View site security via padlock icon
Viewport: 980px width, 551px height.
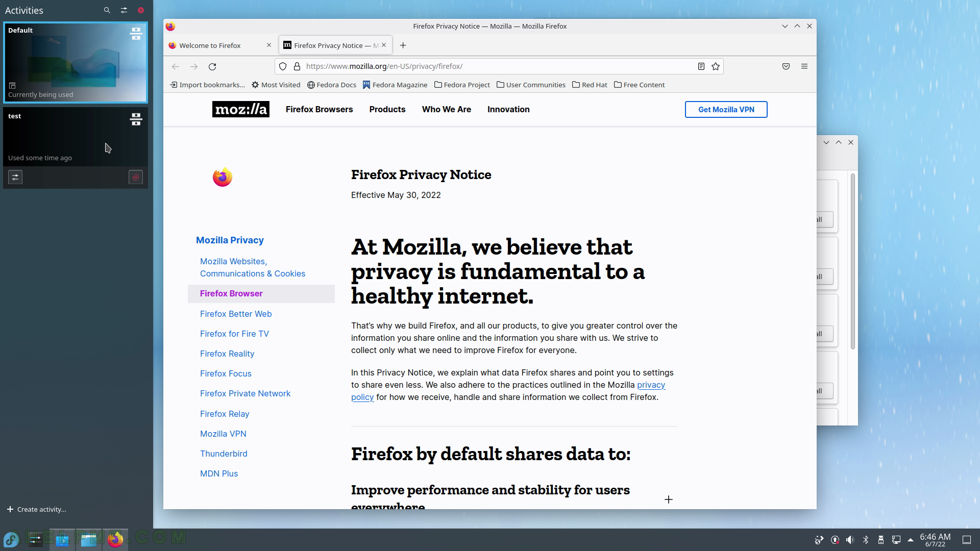(297, 66)
